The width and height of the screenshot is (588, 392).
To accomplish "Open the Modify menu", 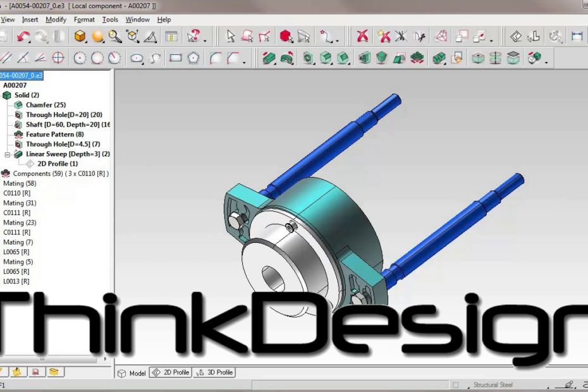I will (56, 20).
